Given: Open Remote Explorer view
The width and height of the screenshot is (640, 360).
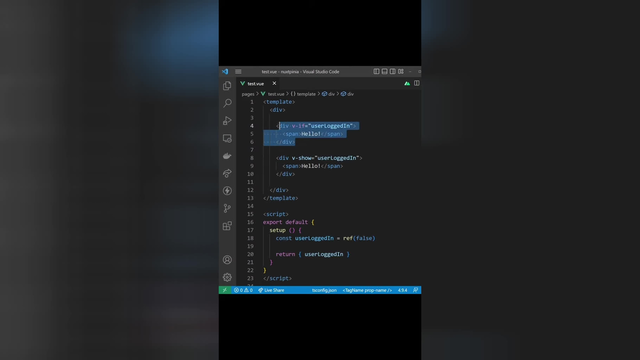Looking at the screenshot, I should click(x=227, y=138).
